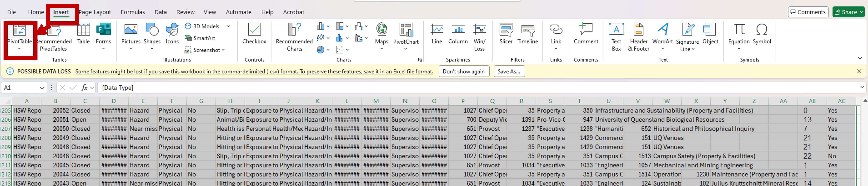
Task: Insert a Checkbox control
Action: (x=254, y=34)
